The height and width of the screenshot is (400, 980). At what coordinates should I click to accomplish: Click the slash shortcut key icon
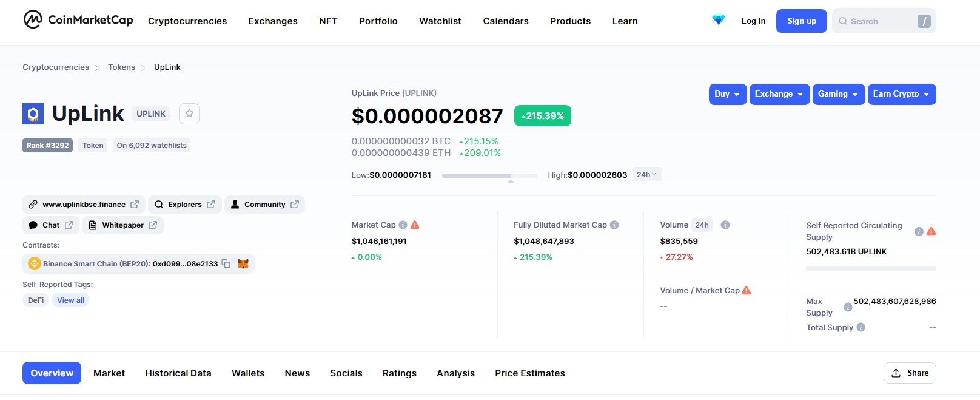(924, 21)
